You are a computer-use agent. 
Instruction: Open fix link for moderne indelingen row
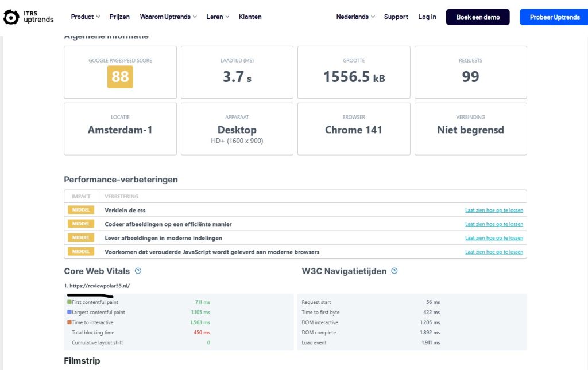tap(494, 238)
